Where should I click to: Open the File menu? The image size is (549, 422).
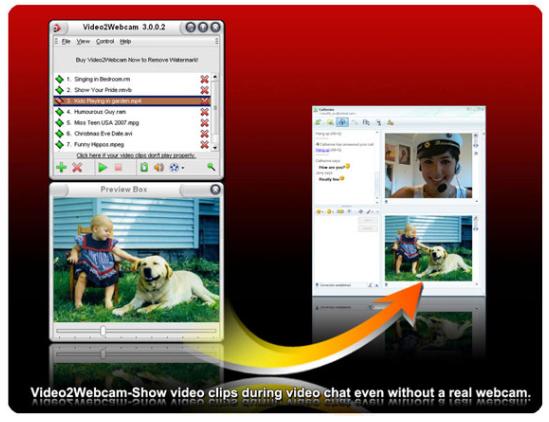[x=66, y=41]
